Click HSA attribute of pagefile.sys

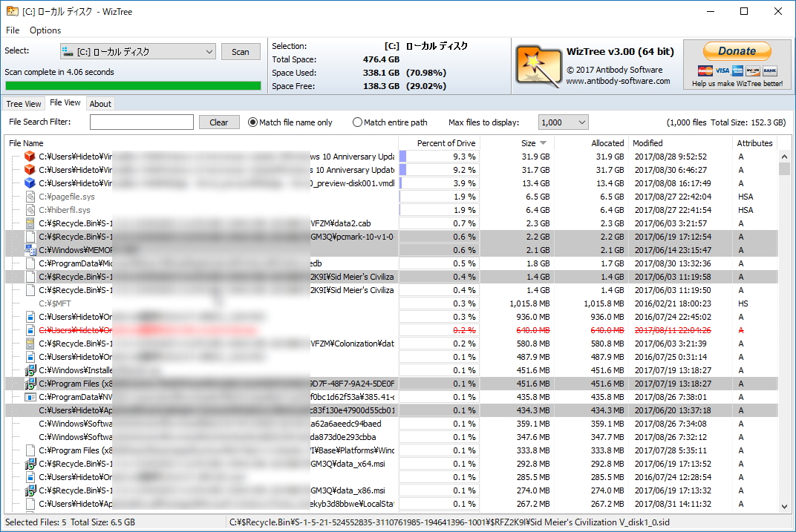[746, 197]
